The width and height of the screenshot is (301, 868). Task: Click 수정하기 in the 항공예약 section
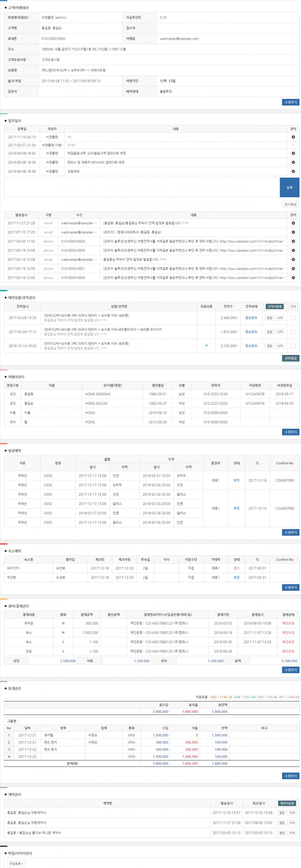point(291,532)
